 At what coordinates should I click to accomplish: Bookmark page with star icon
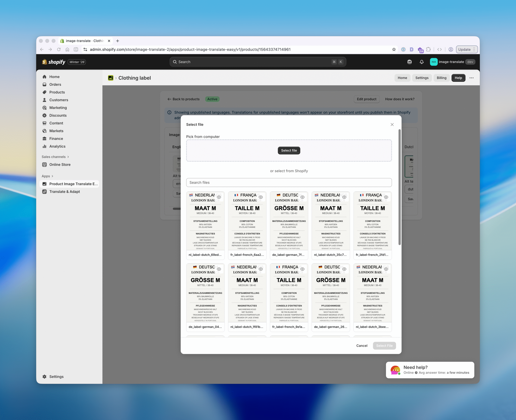394,49
